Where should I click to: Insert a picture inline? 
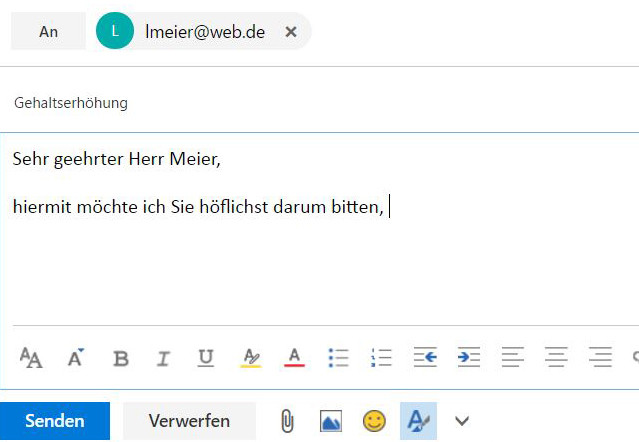tap(331, 421)
